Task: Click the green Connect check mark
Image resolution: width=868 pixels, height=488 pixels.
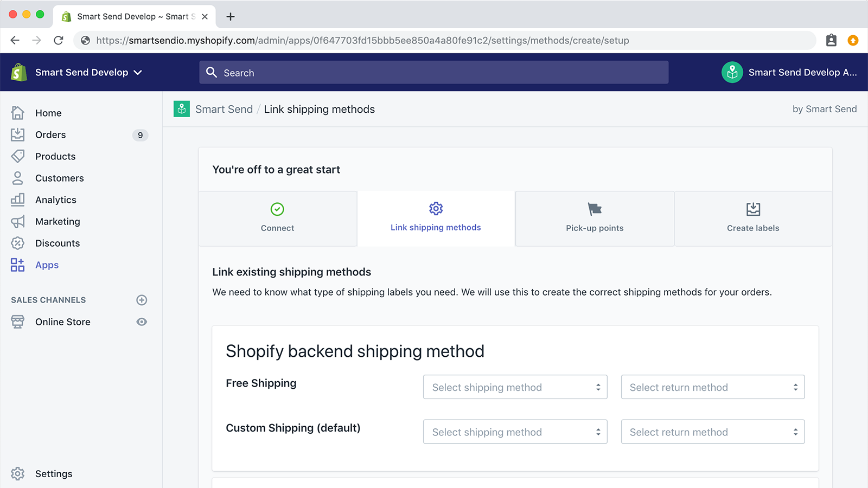Action: click(277, 209)
